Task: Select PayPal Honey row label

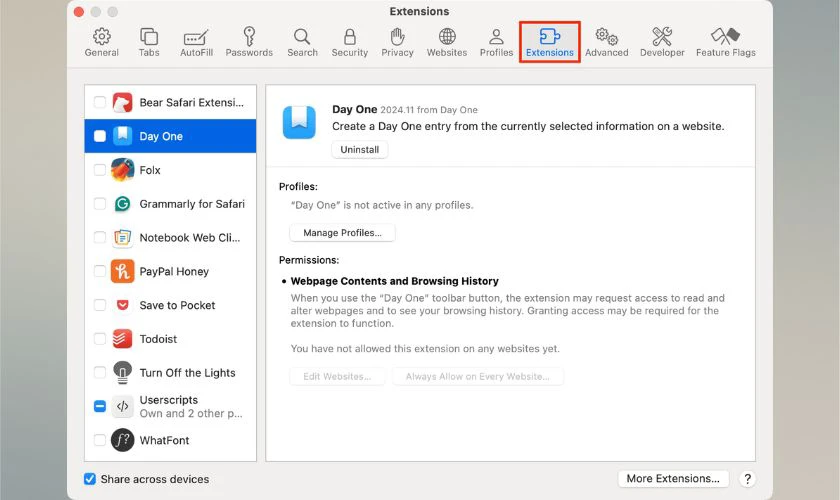Action: click(174, 272)
